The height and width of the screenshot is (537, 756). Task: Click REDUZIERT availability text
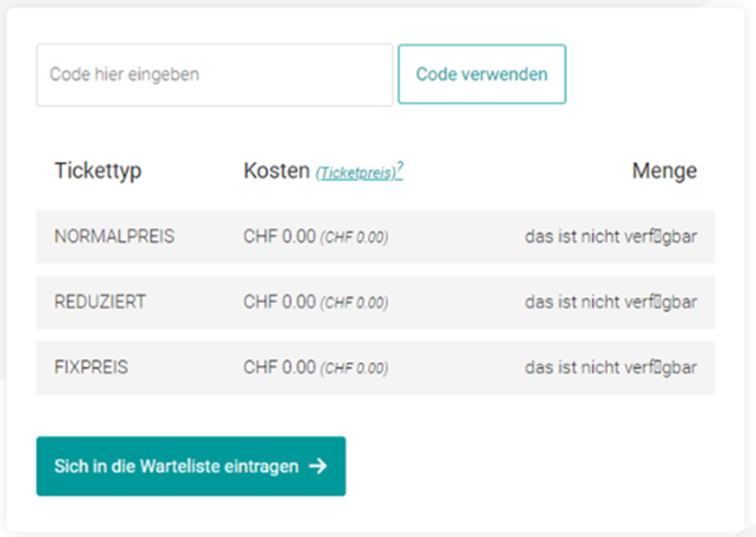tap(611, 302)
